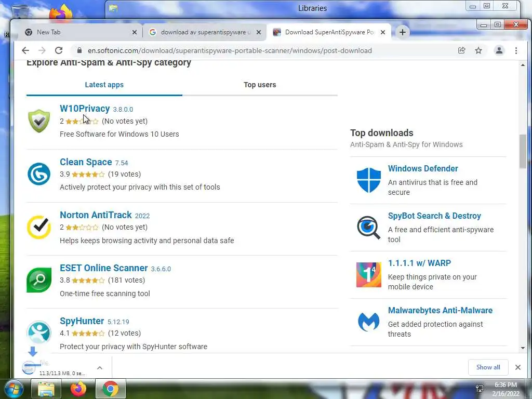Click the network icon in system tray

click(x=480, y=389)
